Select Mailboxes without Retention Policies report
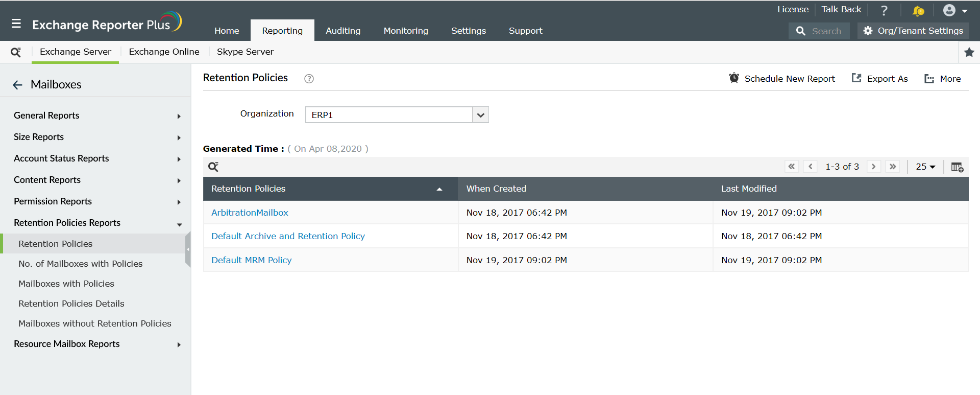 coord(95,323)
